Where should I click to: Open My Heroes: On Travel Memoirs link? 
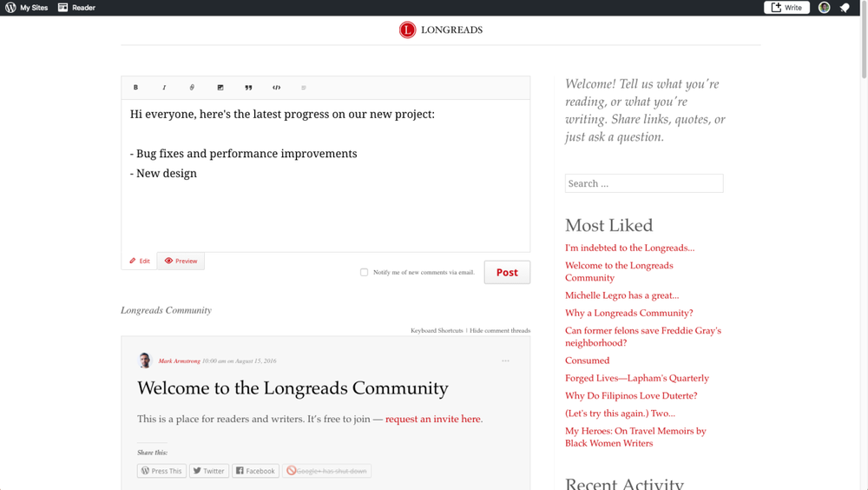click(x=635, y=437)
